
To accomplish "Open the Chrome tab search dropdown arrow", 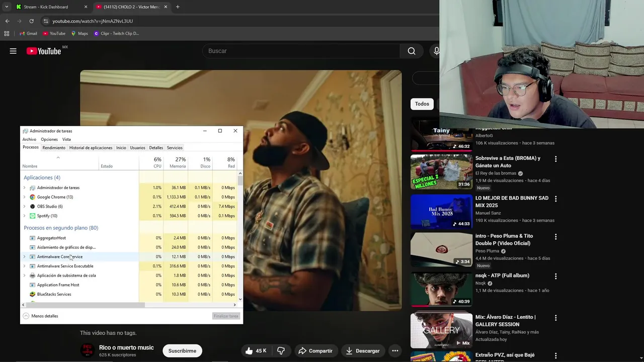I will point(7,7).
